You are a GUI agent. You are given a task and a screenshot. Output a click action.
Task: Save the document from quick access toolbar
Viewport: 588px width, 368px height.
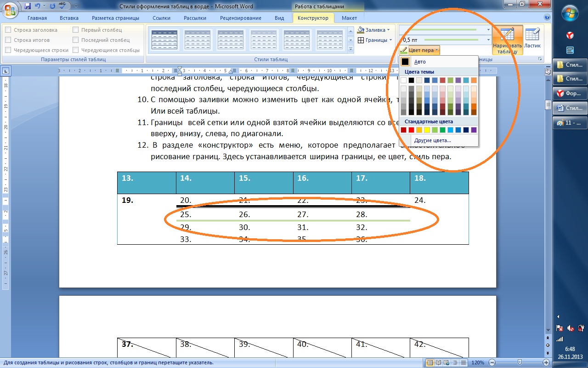(x=28, y=6)
